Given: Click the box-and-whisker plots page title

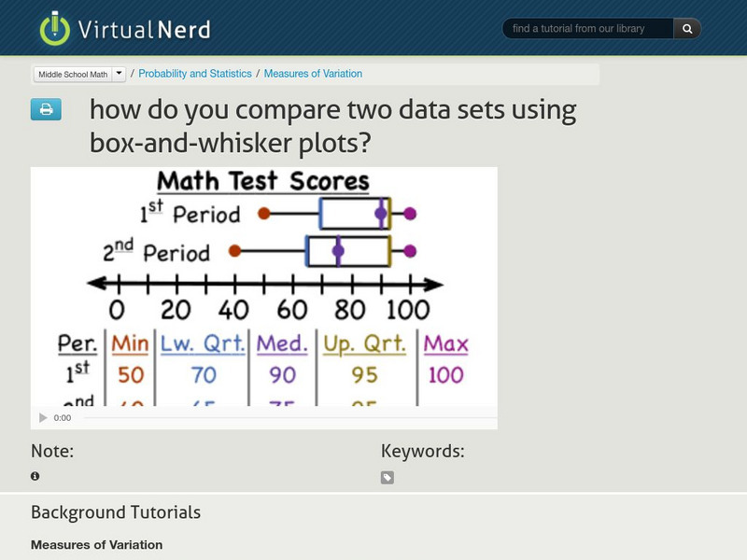Looking at the screenshot, I should pyautogui.click(x=332, y=126).
